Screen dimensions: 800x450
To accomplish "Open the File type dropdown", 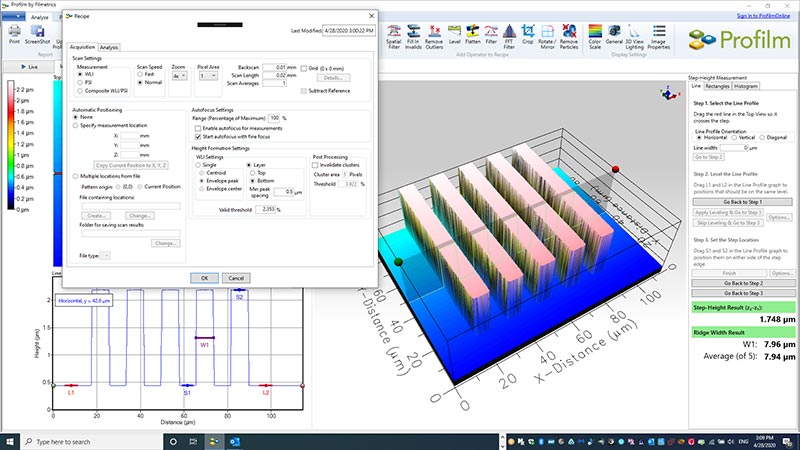I will tap(107, 256).
